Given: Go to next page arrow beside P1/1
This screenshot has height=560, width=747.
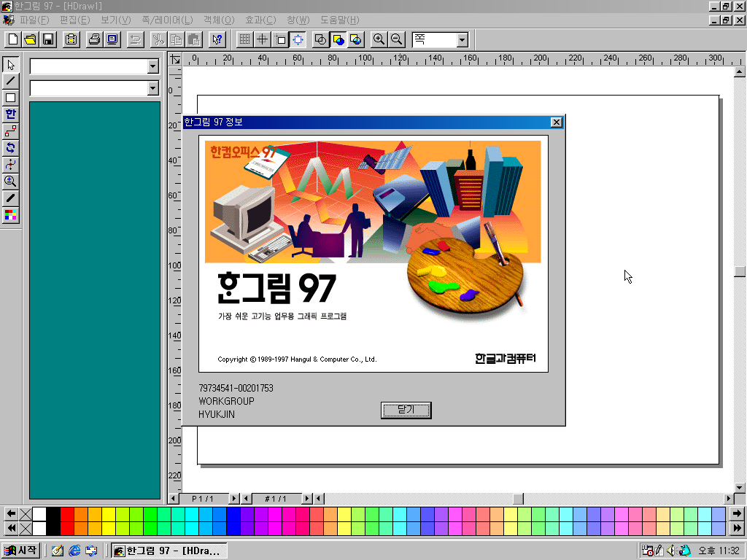Looking at the screenshot, I should (x=234, y=499).
